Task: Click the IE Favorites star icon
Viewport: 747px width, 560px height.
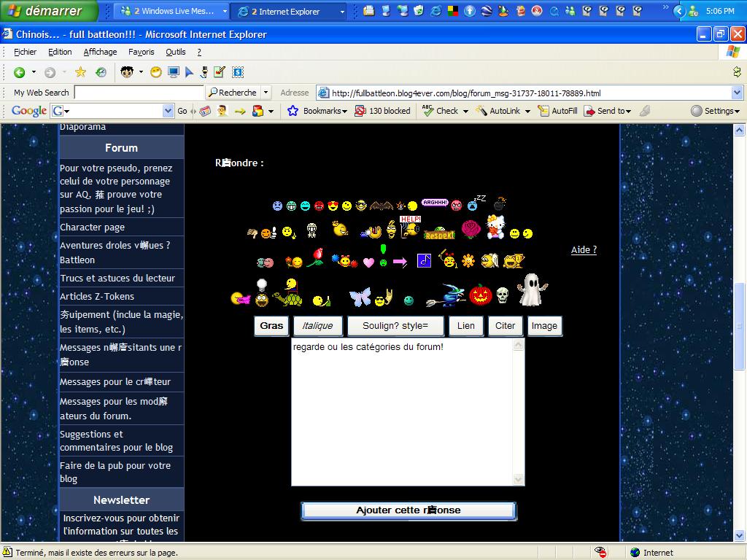Action: (80, 72)
